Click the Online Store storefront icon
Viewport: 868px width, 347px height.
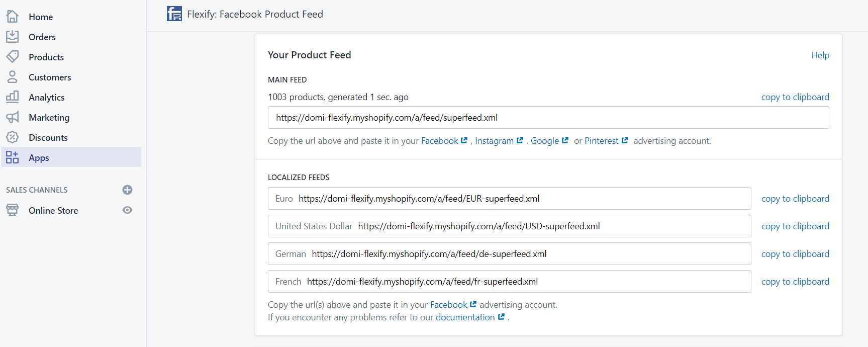[13, 210]
